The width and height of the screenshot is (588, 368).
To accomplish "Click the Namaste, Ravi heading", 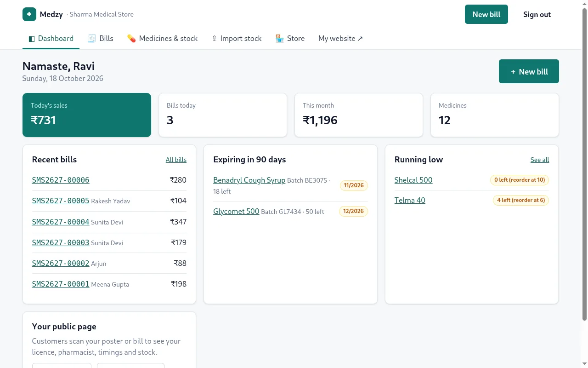I will coord(58,66).
